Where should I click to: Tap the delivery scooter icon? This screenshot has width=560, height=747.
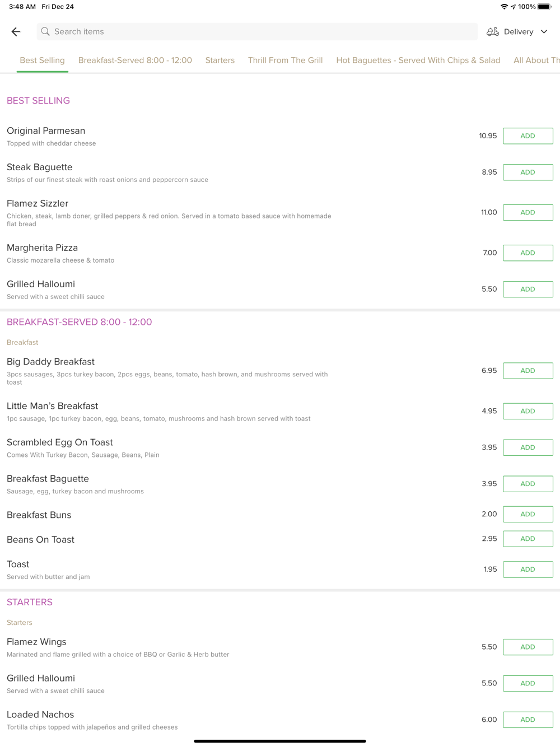[x=492, y=32]
